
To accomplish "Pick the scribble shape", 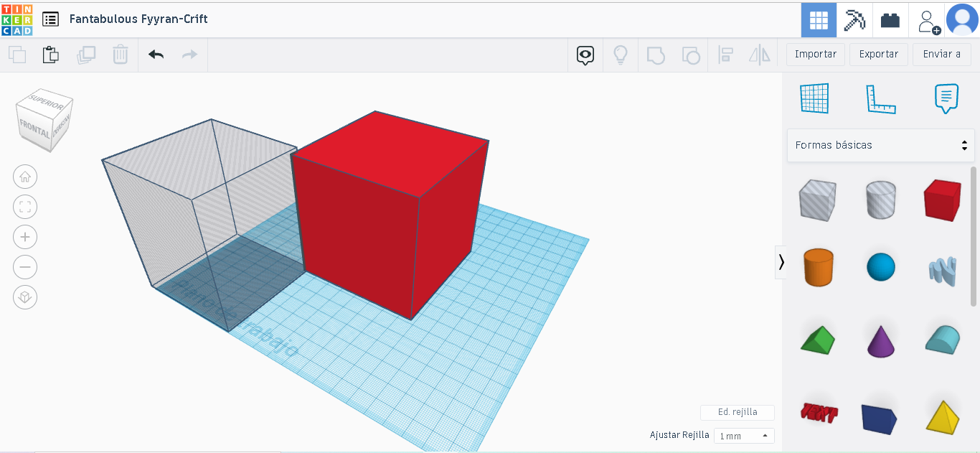I will coord(943,271).
